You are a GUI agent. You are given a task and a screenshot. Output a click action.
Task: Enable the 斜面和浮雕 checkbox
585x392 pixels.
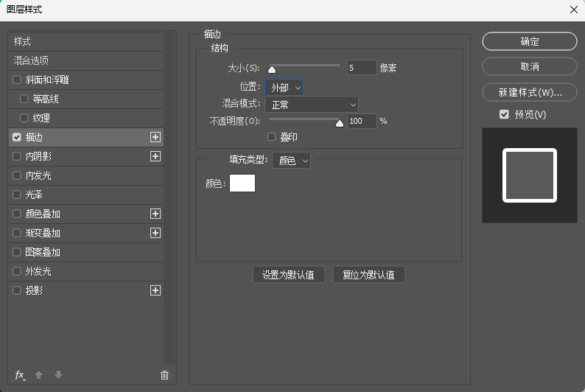pos(17,80)
